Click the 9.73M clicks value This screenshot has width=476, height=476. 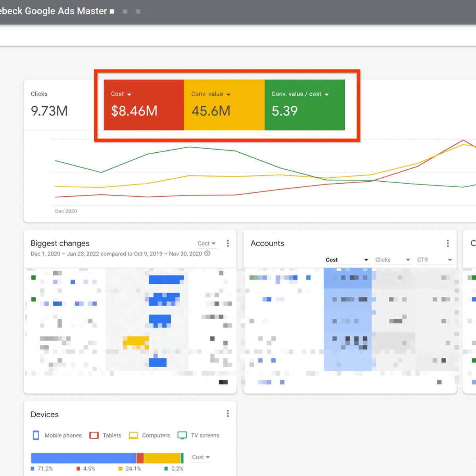click(x=49, y=111)
